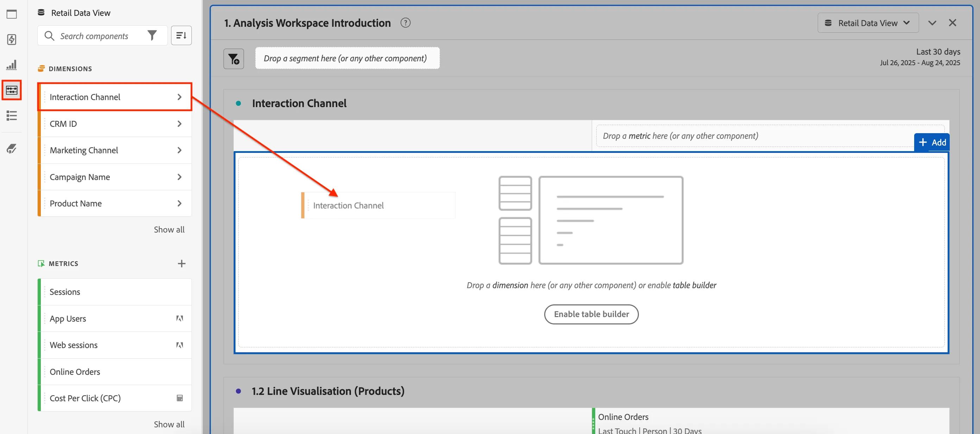Open the Retail Data View dropdown in panel header
The width and height of the screenshot is (980, 434).
coord(868,23)
